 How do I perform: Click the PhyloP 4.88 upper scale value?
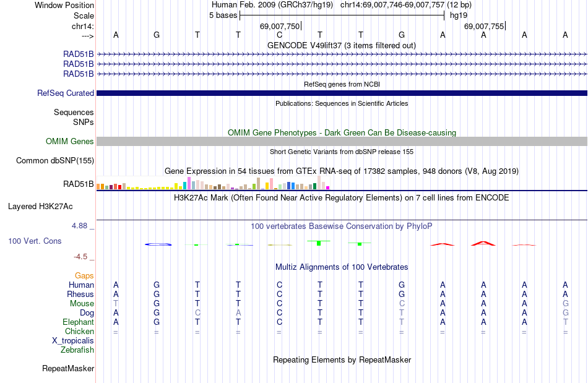click(x=79, y=226)
